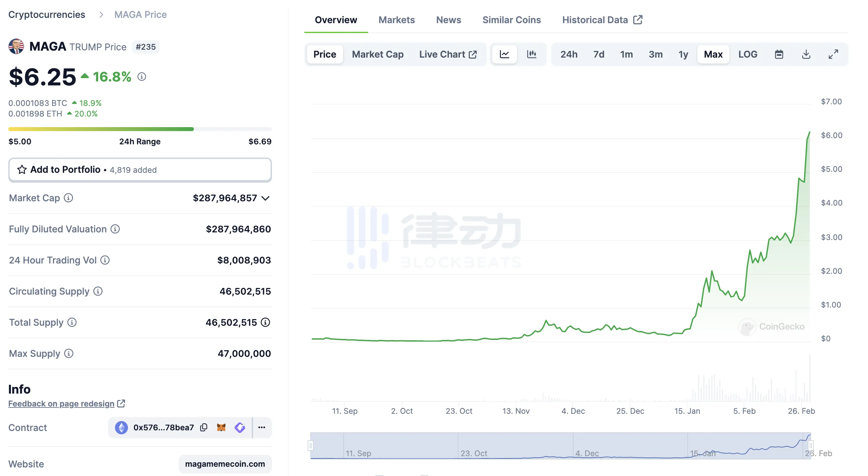
Task: Click the star to add to Portfolio
Action: [22, 169]
